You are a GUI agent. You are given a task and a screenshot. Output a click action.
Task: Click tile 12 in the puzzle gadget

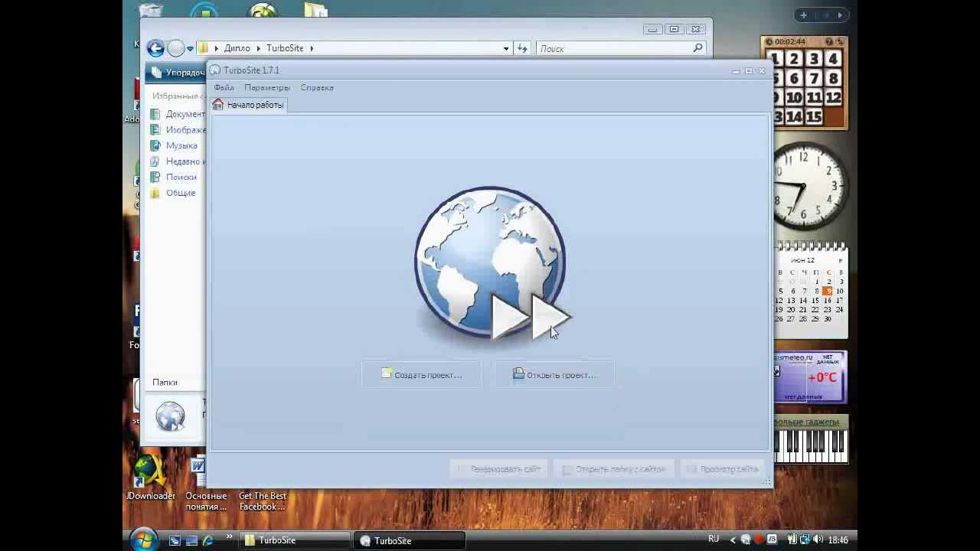coord(833,97)
